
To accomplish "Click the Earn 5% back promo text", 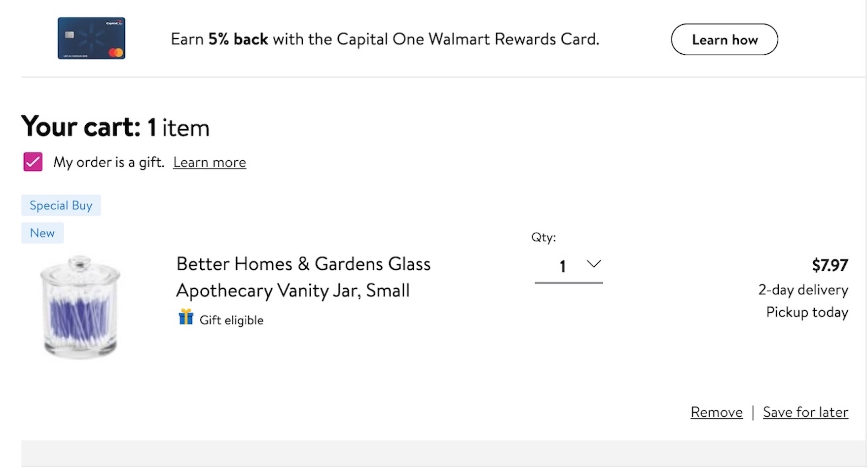I will pos(385,39).
